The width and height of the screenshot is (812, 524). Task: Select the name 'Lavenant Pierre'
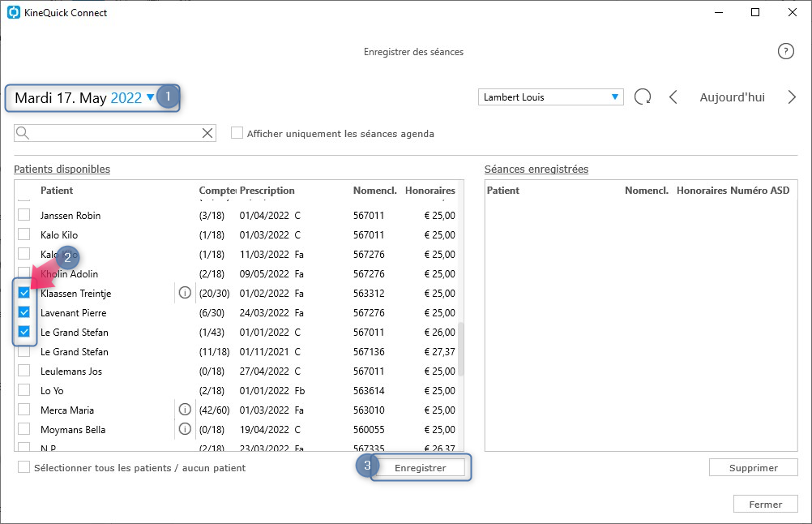73,312
